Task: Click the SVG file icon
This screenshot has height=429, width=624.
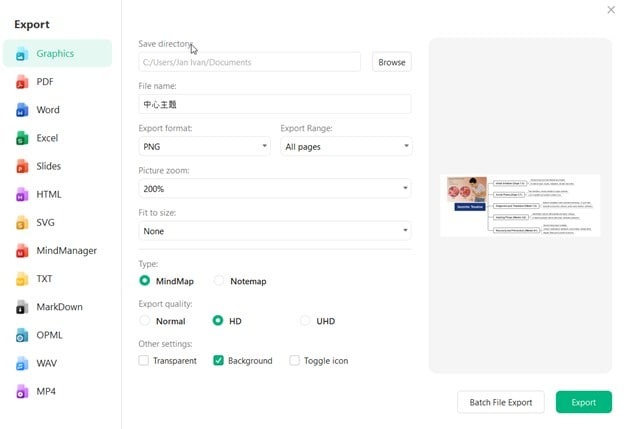Action: [22, 223]
